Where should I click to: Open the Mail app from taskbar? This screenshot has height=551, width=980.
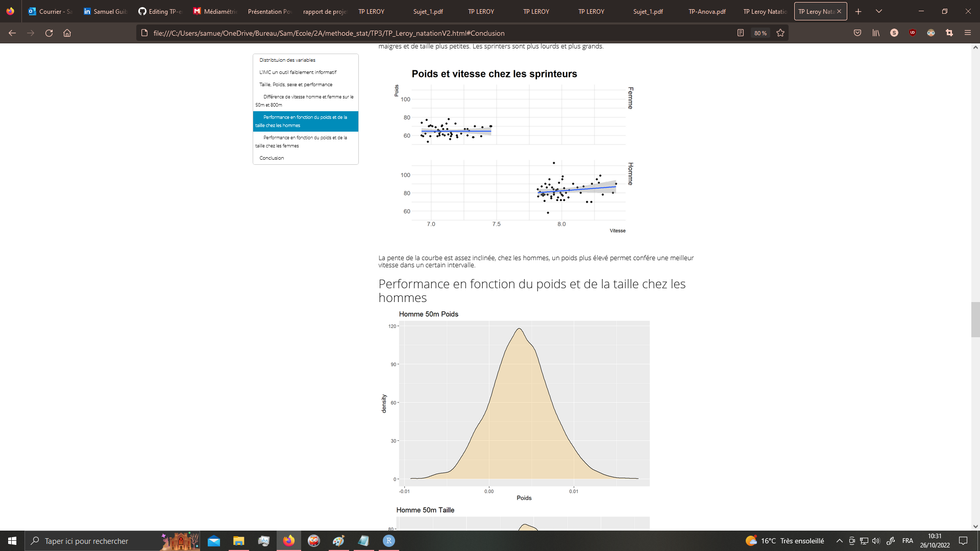coord(214,541)
